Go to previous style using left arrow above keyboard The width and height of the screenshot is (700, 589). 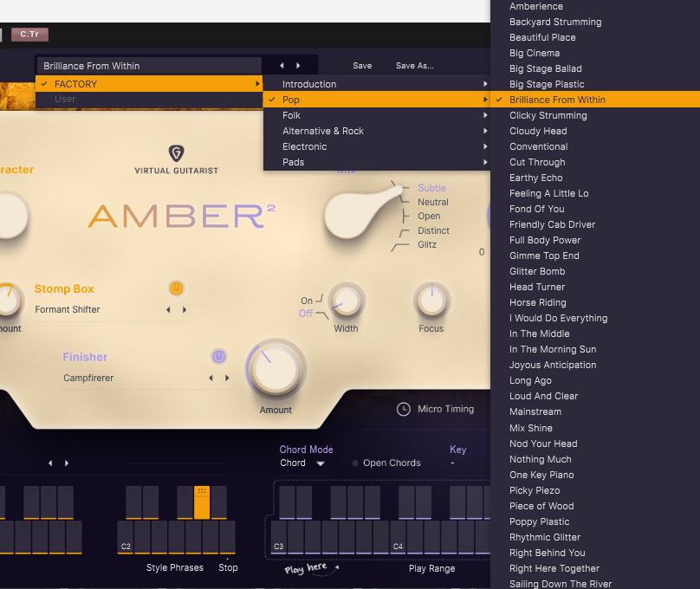coord(50,463)
